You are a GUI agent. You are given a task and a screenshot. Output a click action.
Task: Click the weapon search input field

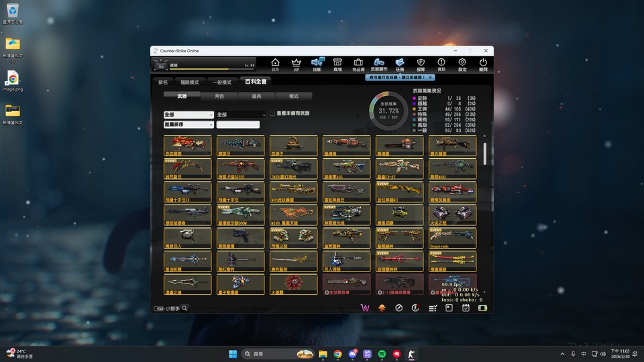237,125
